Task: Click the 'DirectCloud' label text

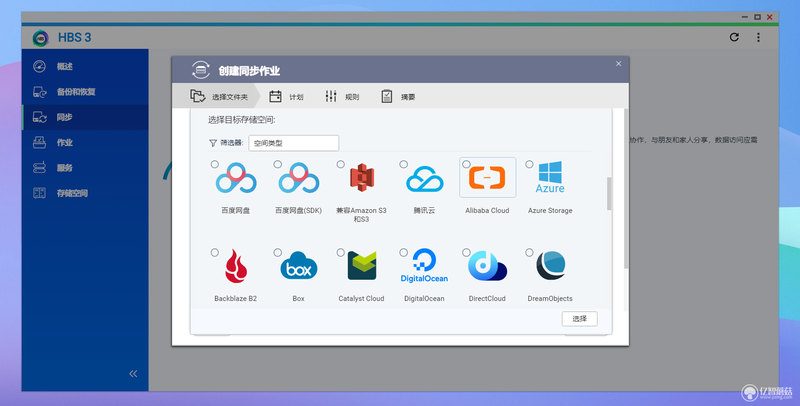Action: click(487, 298)
